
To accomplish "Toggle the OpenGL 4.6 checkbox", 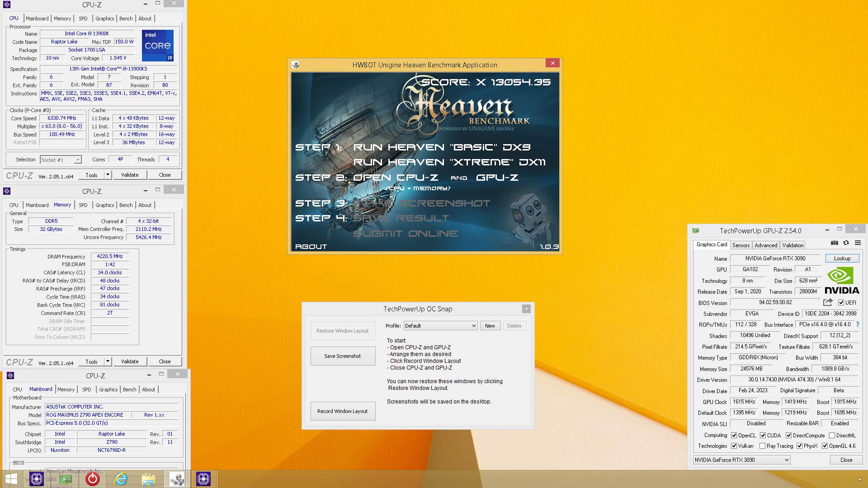I will tap(825, 446).
